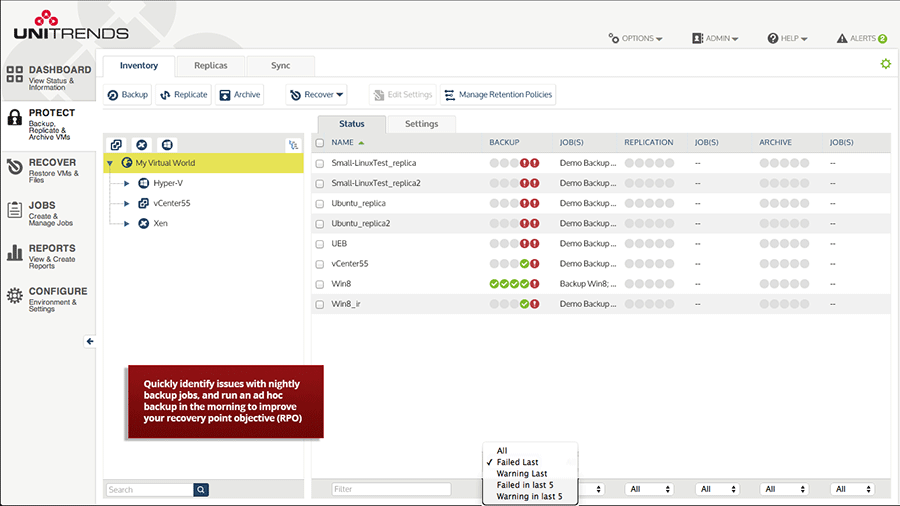Switch to the Sync tab
This screenshot has width=900, height=506.
point(281,65)
